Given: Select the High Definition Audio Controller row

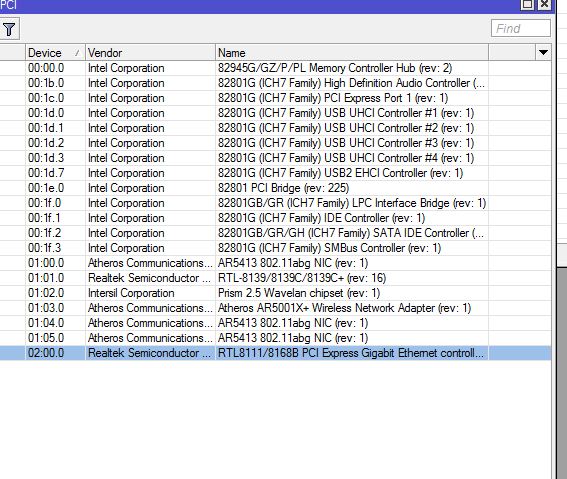Looking at the screenshot, I should (x=351, y=83).
